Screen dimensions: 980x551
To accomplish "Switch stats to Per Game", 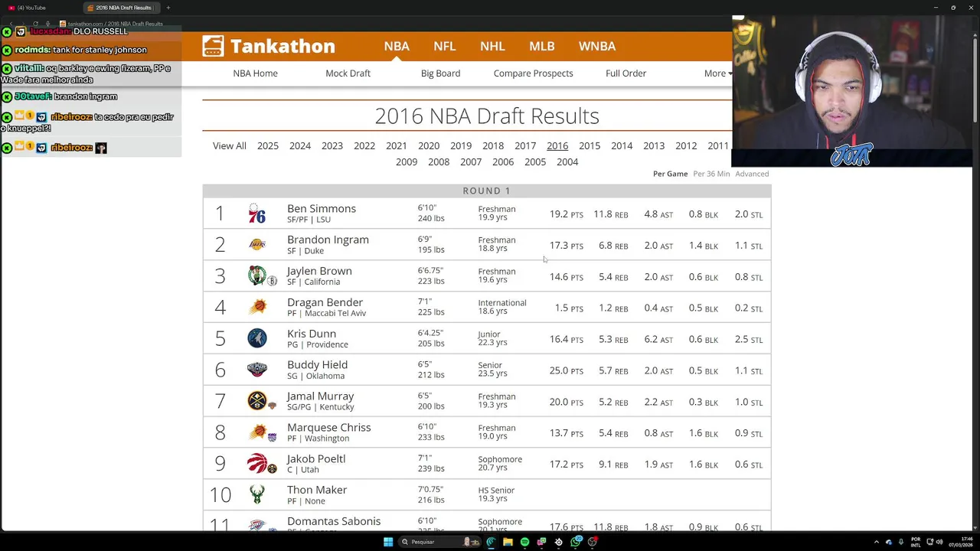I will click(670, 174).
